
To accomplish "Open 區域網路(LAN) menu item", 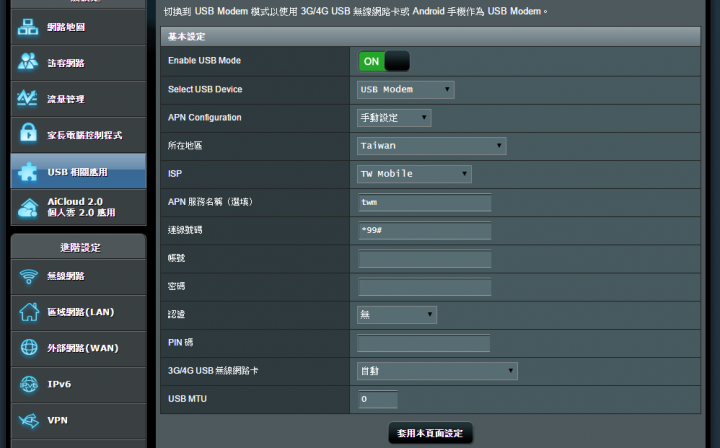I will 79,312.
